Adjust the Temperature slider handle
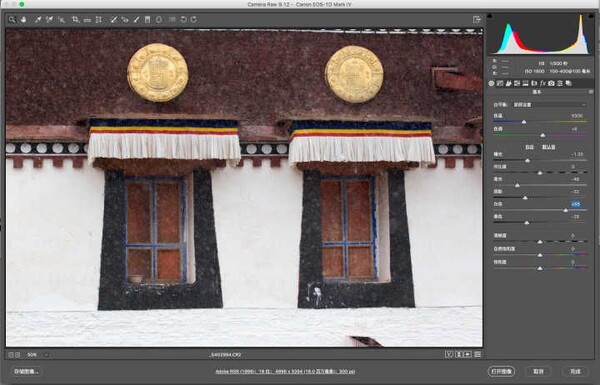The height and width of the screenshot is (385, 600). pyautogui.click(x=524, y=122)
